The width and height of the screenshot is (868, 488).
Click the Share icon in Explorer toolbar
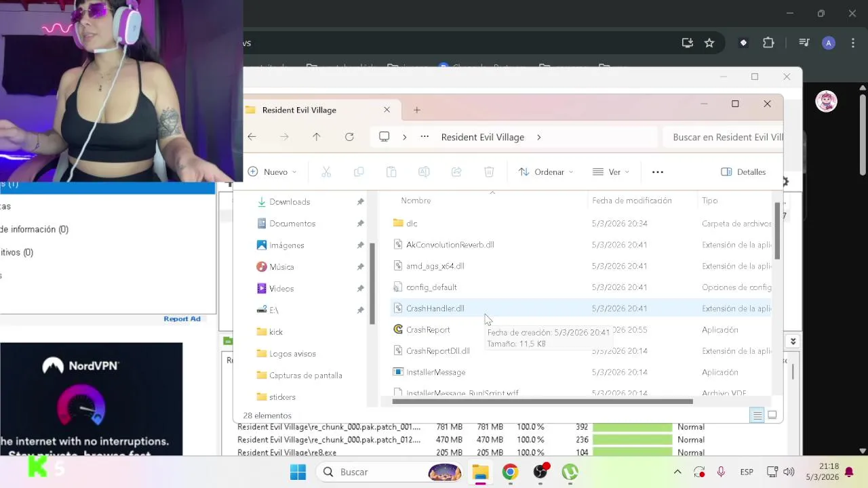tap(456, 172)
